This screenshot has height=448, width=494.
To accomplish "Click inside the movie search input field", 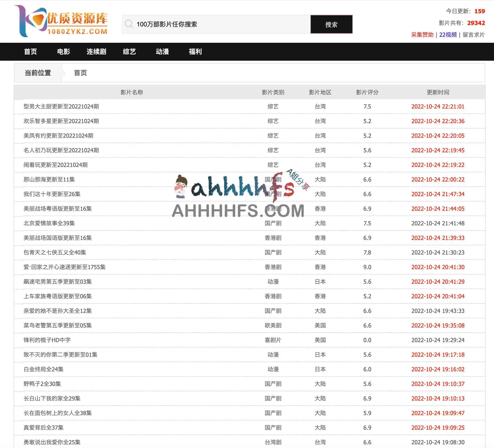I will [220, 24].
